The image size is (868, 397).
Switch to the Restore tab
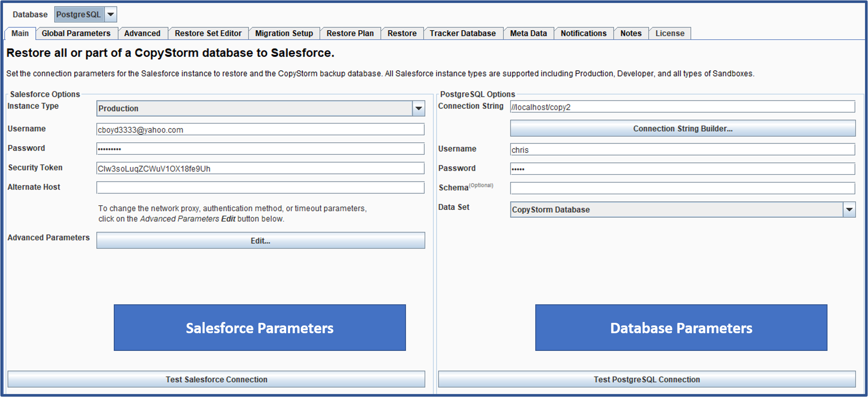(402, 33)
